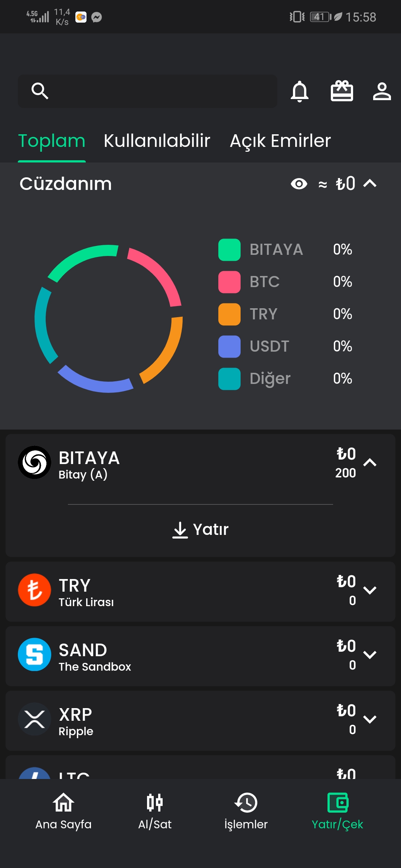Tap the SAND coin logo
Viewport: 401px width, 868px height.
(x=35, y=654)
